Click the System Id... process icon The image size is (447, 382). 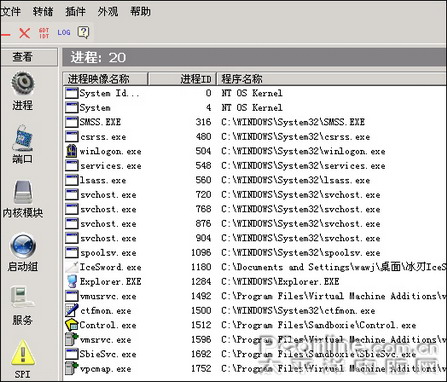71,93
